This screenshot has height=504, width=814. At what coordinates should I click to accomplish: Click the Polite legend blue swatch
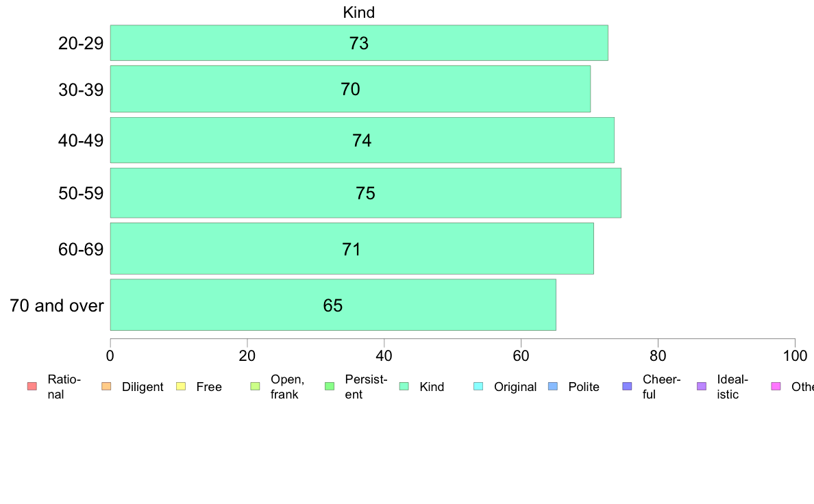(553, 386)
